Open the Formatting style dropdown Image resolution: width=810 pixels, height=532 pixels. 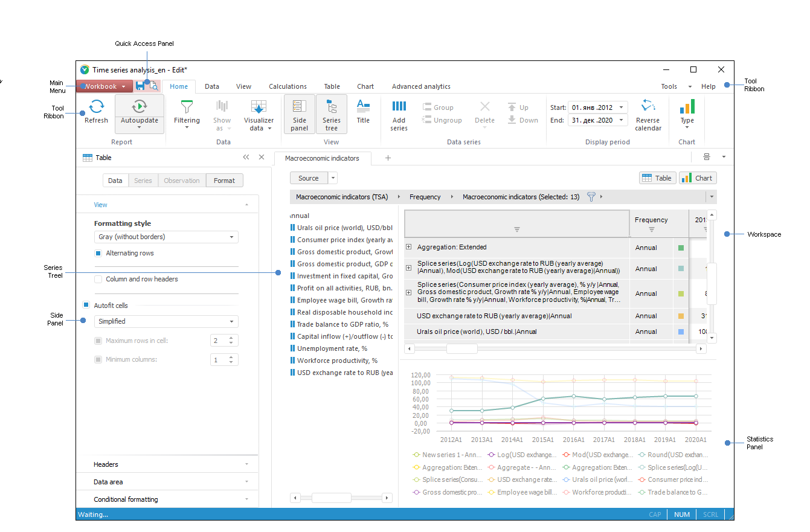pos(166,237)
